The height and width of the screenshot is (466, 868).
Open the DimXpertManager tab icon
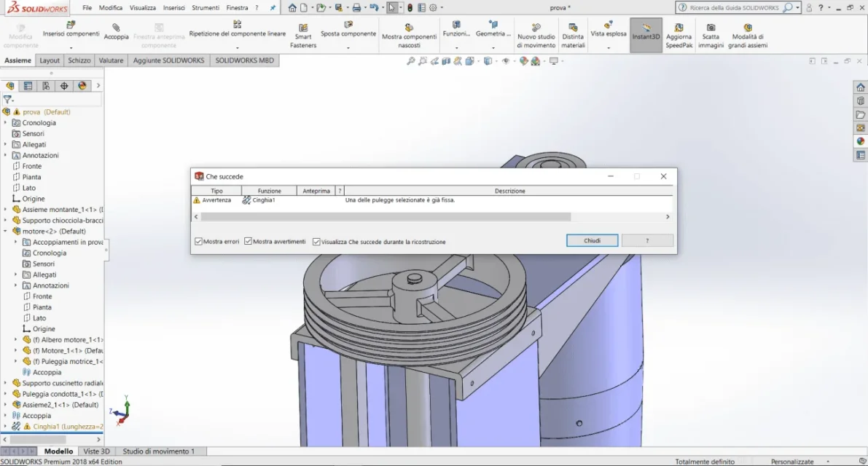pyautogui.click(x=64, y=86)
